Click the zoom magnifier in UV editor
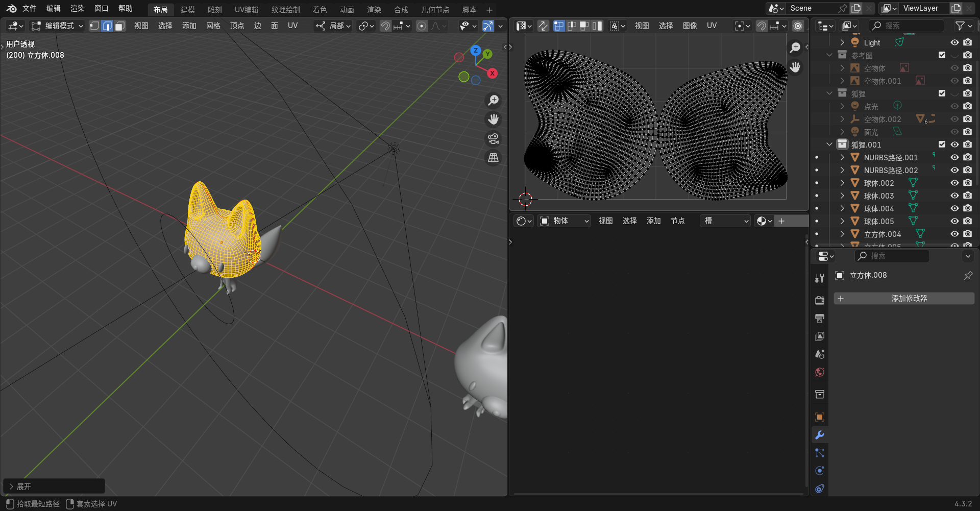Image resolution: width=980 pixels, height=511 pixels. (795, 47)
